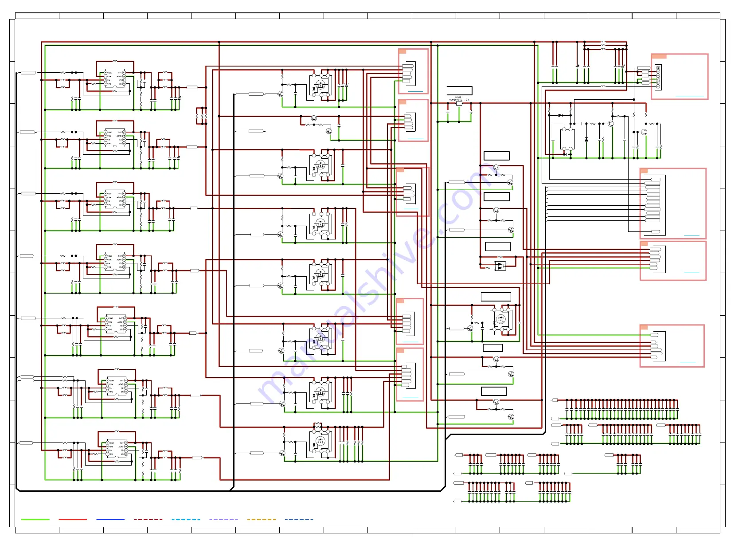Select the solid blue legend line
The height and width of the screenshot is (560, 754).
(x=110, y=519)
